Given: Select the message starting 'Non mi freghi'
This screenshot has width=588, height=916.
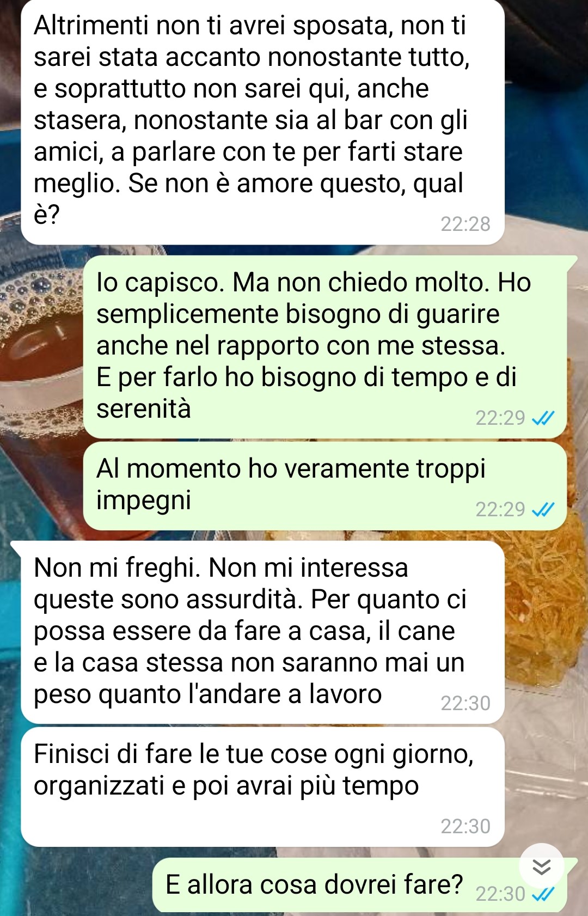Looking at the screenshot, I should tap(262, 632).
